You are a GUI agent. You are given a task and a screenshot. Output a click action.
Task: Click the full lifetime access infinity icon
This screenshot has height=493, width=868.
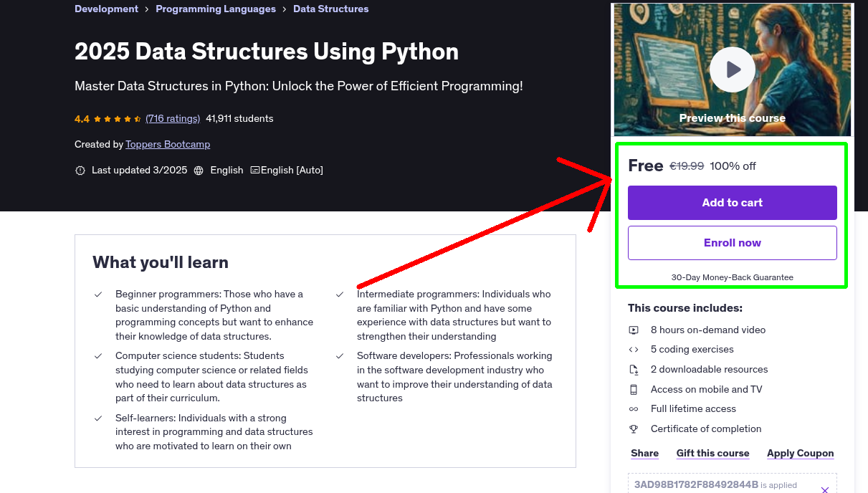[x=634, y=408]
